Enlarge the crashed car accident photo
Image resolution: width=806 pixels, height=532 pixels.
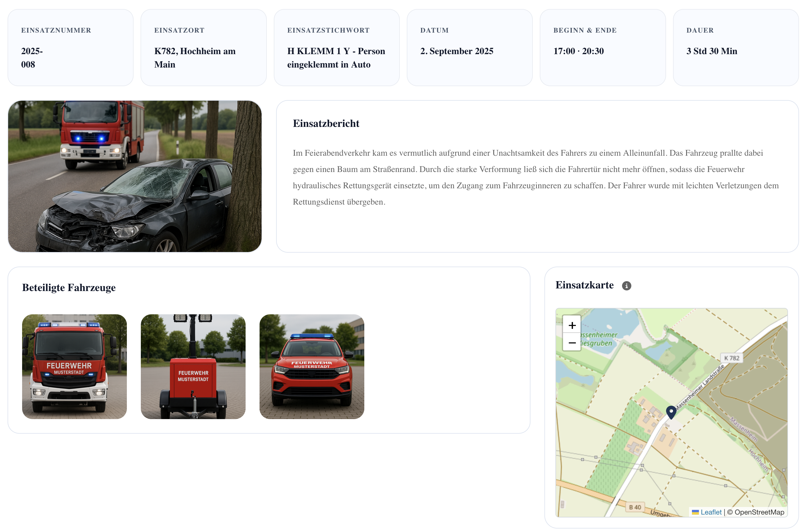click(135, 176)
